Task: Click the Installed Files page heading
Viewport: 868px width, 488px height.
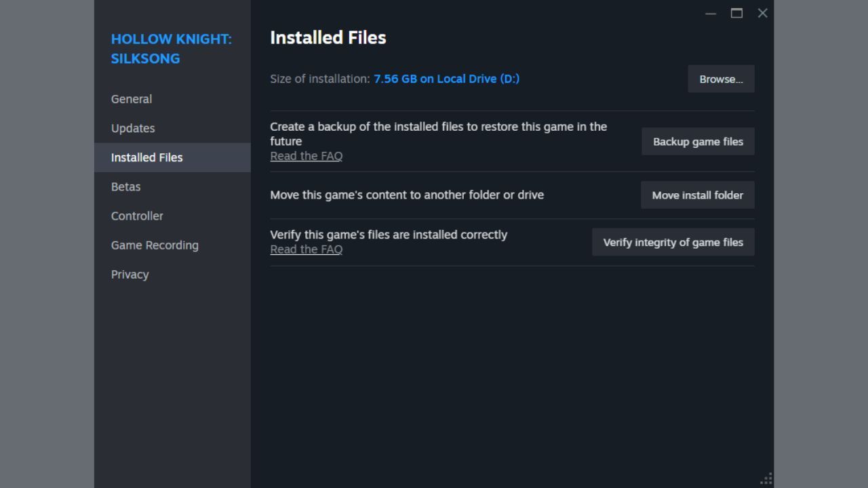Action: [328, 38]
